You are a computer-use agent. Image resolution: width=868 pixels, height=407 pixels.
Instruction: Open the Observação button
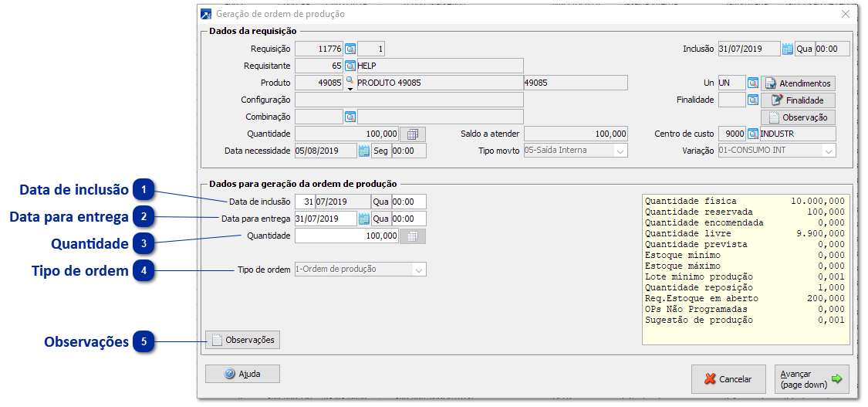799,117
